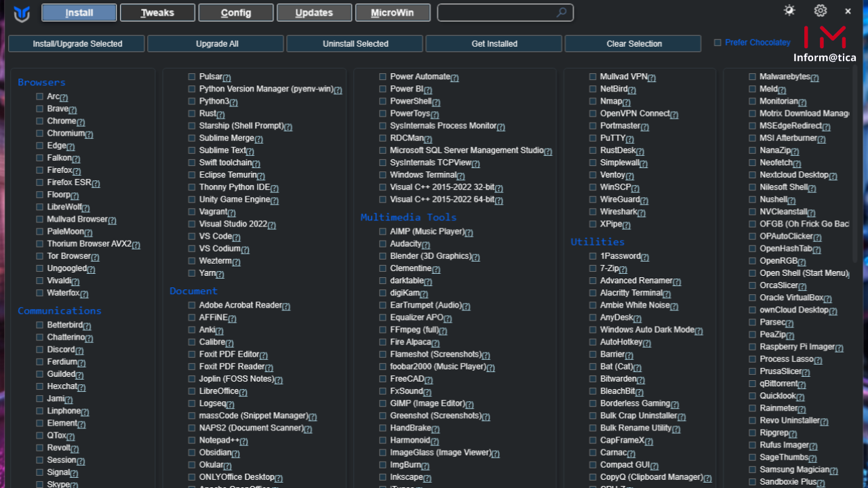Click the Uninstall Selected button

pyautogui.click(x=355, y=43)
